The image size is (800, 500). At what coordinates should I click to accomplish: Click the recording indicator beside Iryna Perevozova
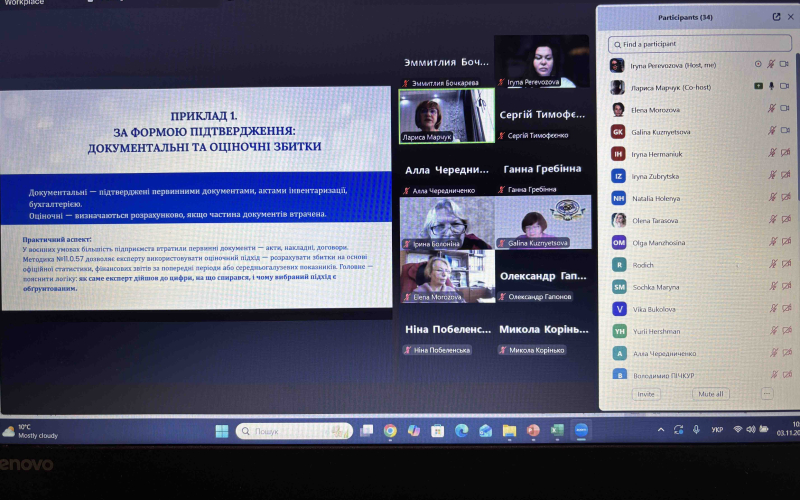coord(757,65)
